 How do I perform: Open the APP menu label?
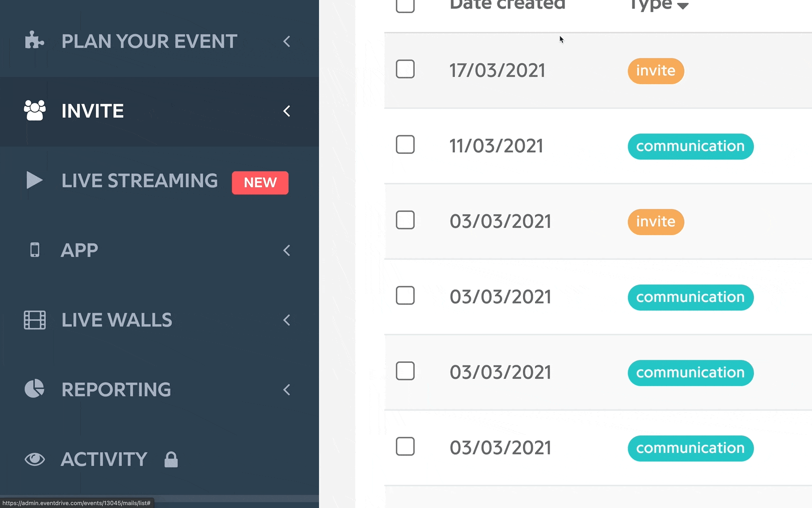point(79,250)
